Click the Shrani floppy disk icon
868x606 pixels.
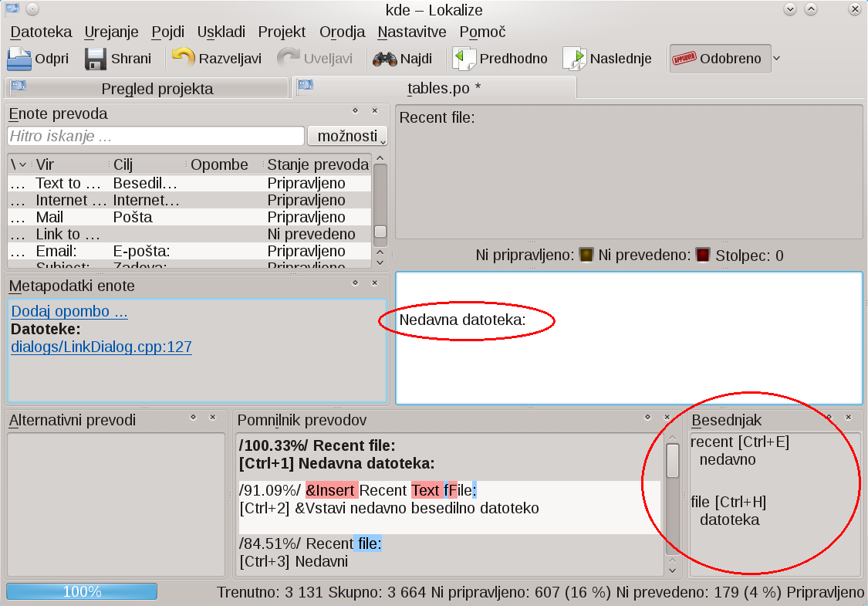coord(96,59)
